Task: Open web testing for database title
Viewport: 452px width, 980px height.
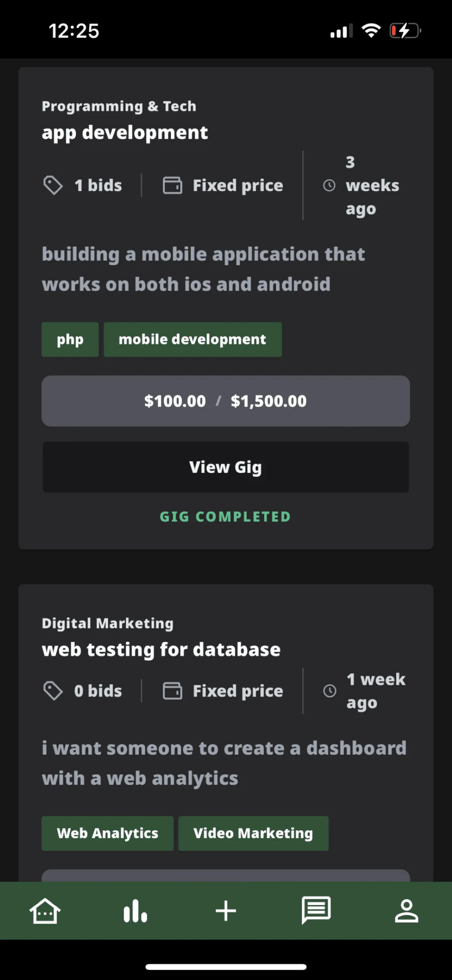Action: (161, 650)
